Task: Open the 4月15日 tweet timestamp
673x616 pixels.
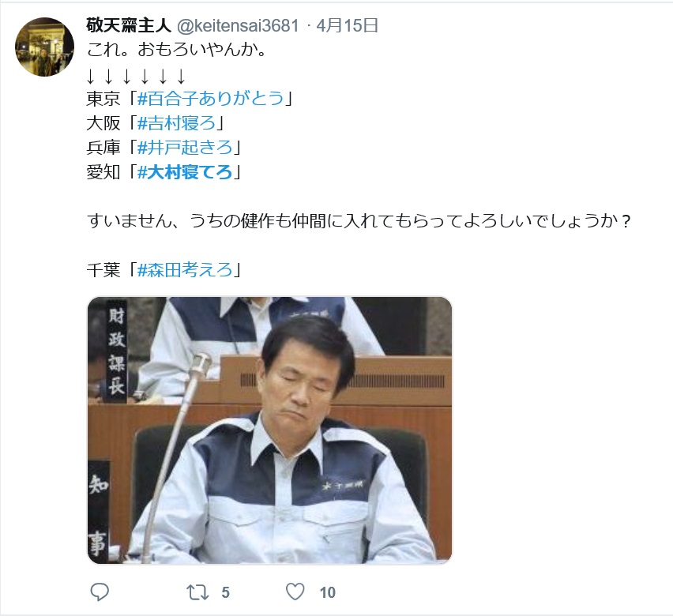Action: pos(348,26)
